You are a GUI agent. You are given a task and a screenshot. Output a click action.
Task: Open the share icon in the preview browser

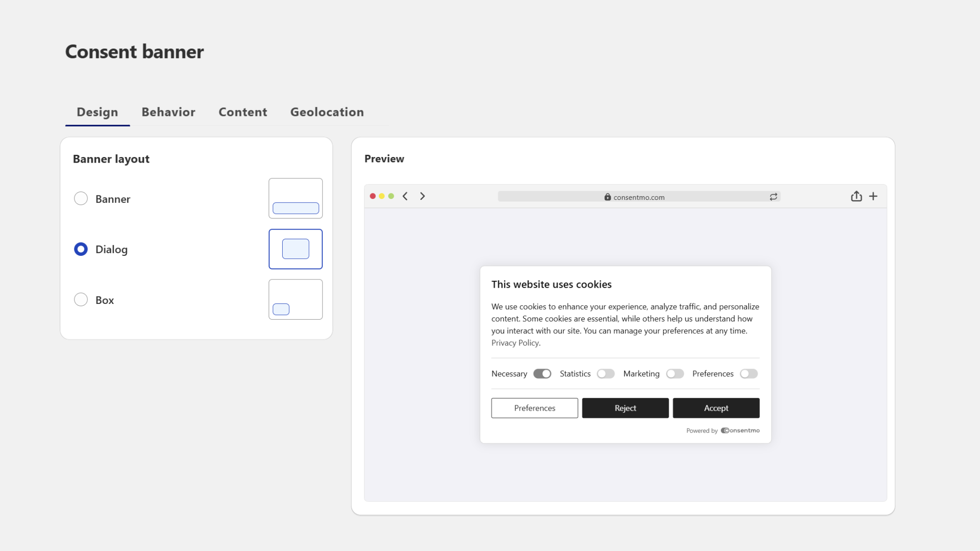pos(856,196)
